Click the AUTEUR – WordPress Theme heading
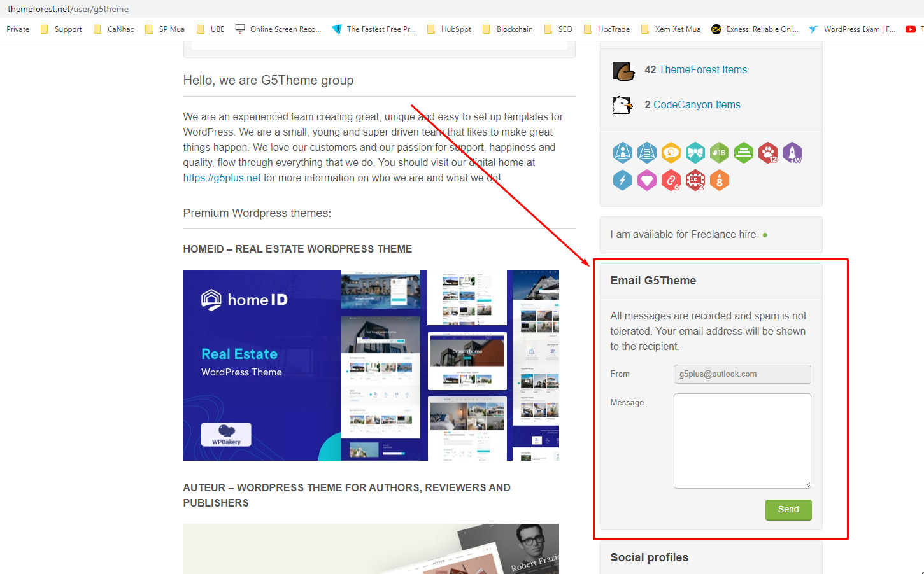This screenshot has width=924, height=574. pos(347,495)
